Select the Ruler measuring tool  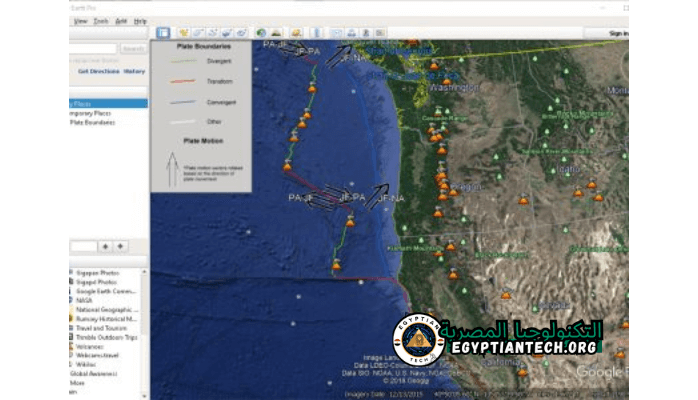click(316, 33)
